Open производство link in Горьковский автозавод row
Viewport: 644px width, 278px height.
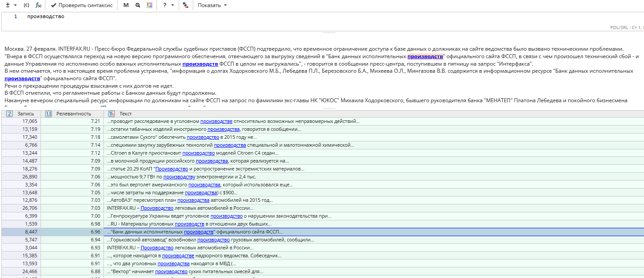[x=213, y=240]
